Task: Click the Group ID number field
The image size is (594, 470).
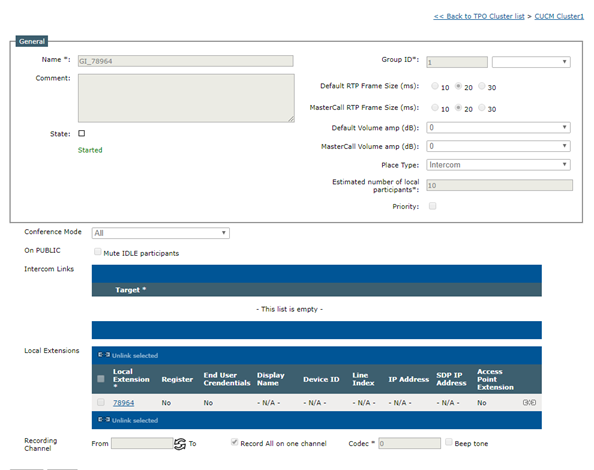Action: pos(457,62)
